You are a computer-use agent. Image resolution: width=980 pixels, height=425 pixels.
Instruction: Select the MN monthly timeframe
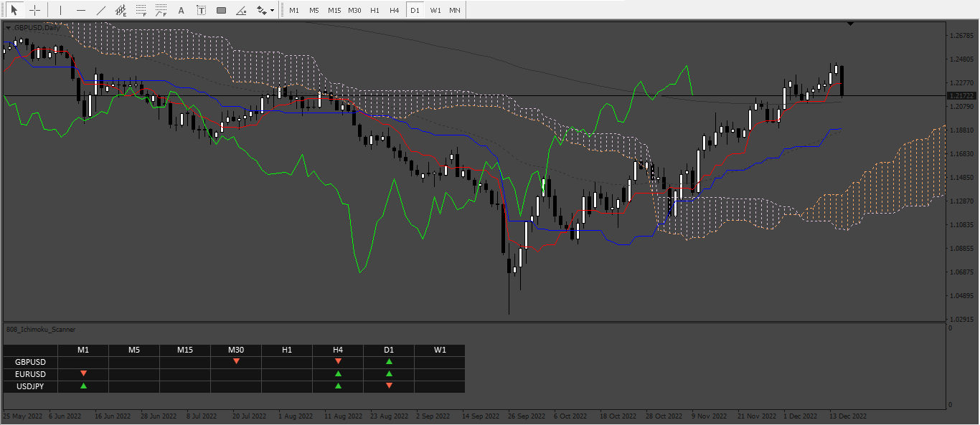pos(455,10)
